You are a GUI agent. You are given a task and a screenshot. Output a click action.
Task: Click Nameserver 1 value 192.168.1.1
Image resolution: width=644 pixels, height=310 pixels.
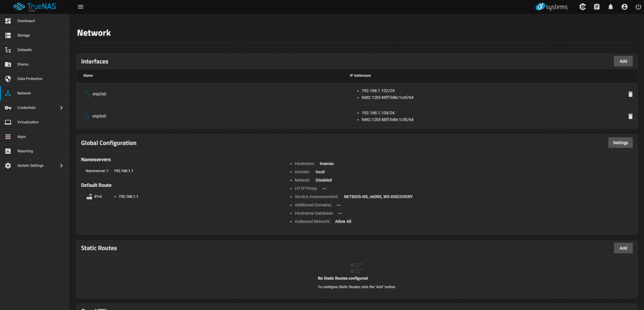[x=123, y=171]
